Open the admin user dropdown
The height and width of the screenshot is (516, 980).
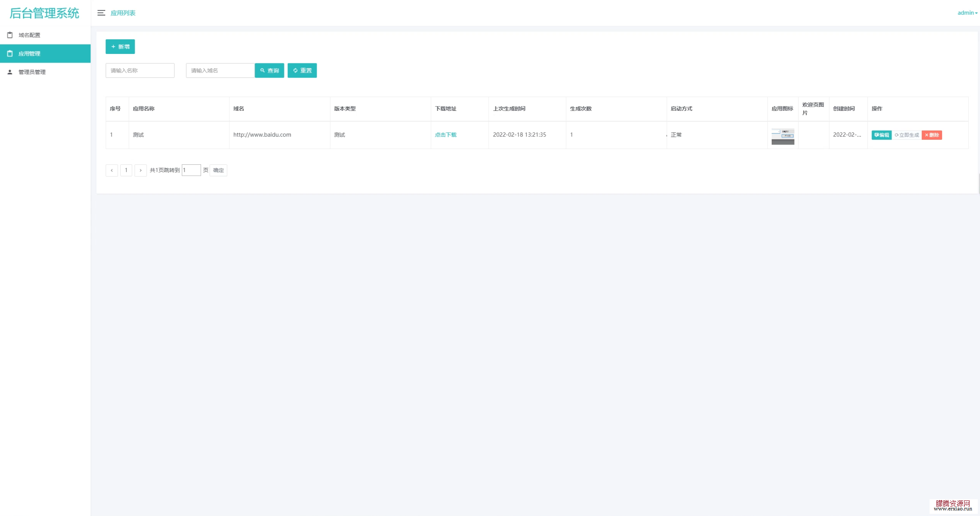(967, 13)
